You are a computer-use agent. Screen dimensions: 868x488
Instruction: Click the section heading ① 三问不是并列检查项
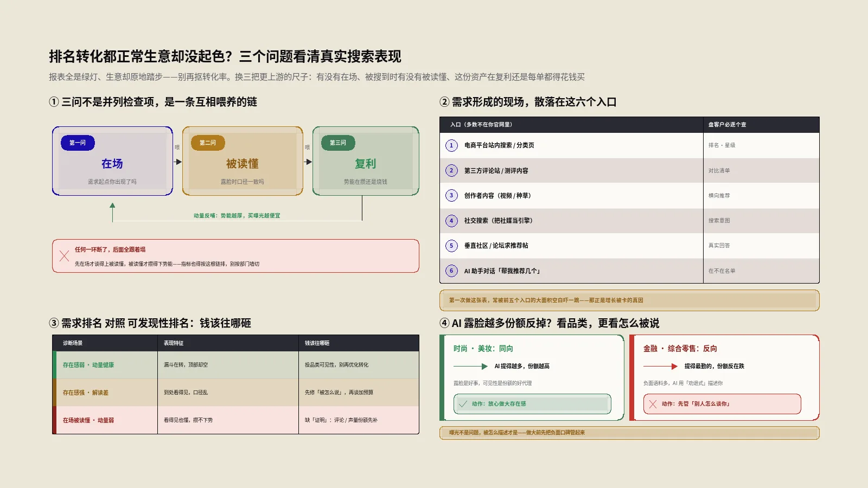tap(153, 102)
